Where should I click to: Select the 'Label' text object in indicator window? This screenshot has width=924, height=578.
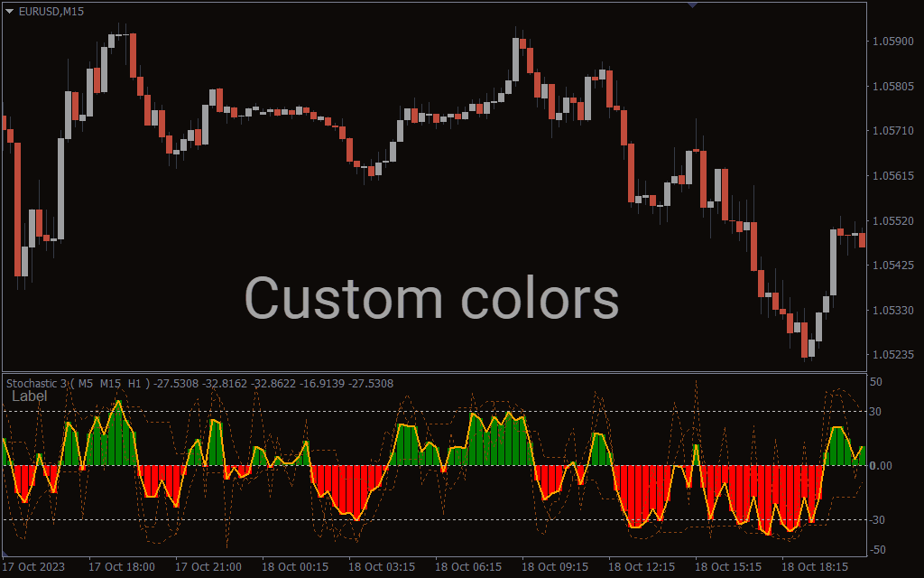pyautogui.click(x=30, y=396)
